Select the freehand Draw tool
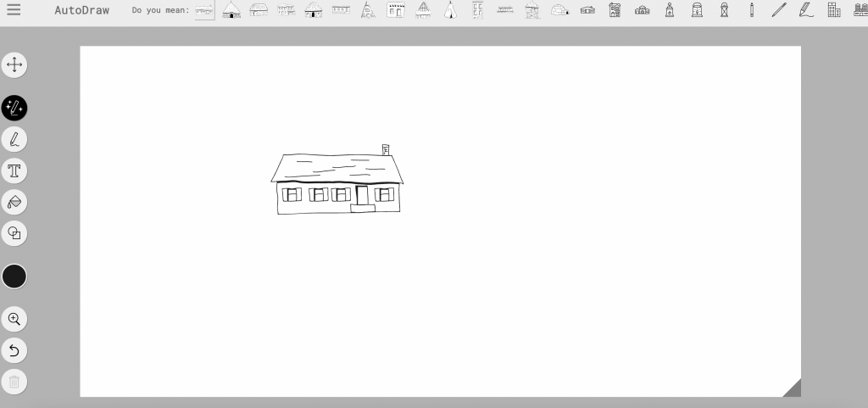The height and width of the screenshot is (408, 868). 14,139
